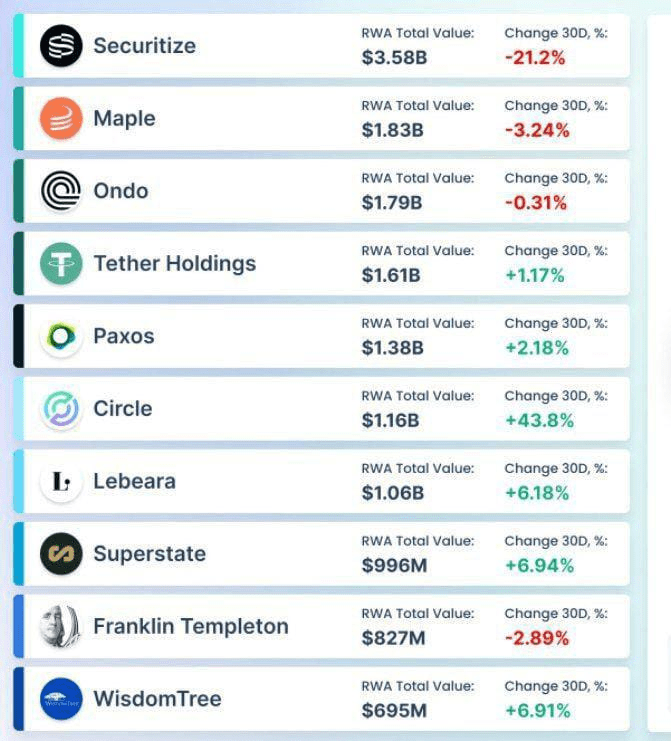671x741 pixels.
Task: Click the Tether Holdings green logo
Action: click(x=61, y=264)
